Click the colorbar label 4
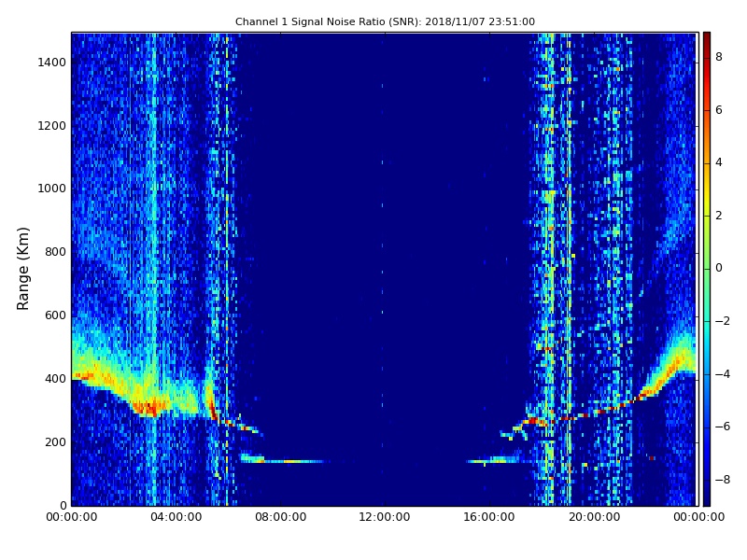 (x=719, y=162)
